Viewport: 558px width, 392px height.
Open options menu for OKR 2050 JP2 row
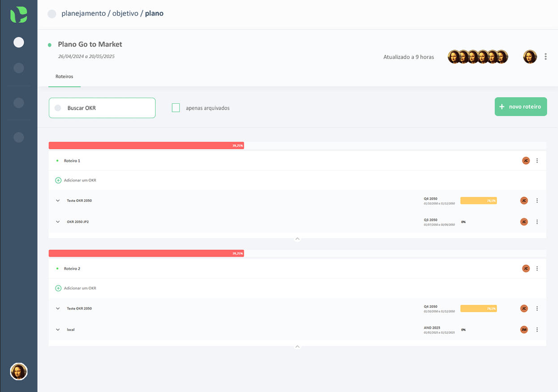537,222
